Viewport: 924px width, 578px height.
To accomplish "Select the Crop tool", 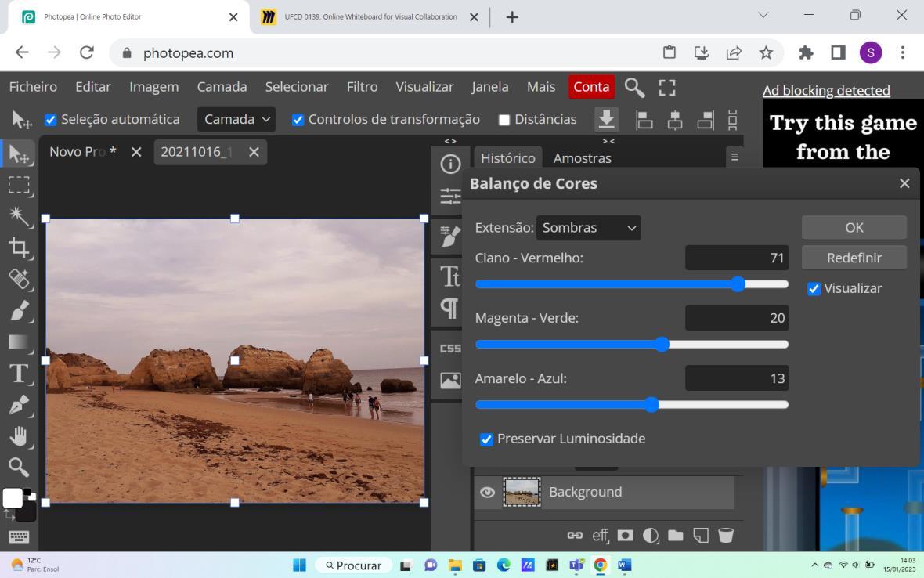I will pos(19,248).
